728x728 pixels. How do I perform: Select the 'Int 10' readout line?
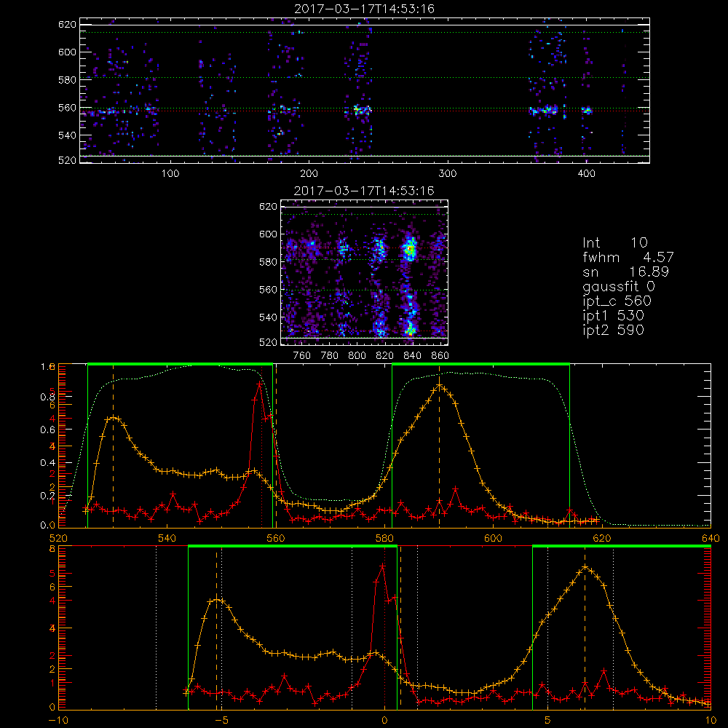614,243
